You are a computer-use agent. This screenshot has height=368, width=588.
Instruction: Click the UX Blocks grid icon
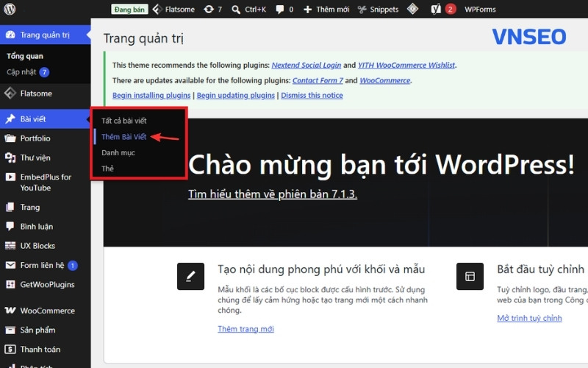[x=10, y=246]
